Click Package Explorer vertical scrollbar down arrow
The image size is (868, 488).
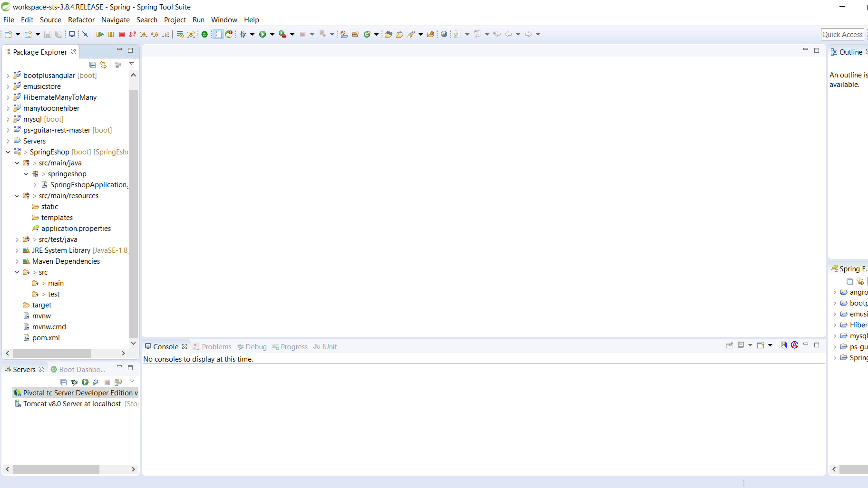pos(133,343)
